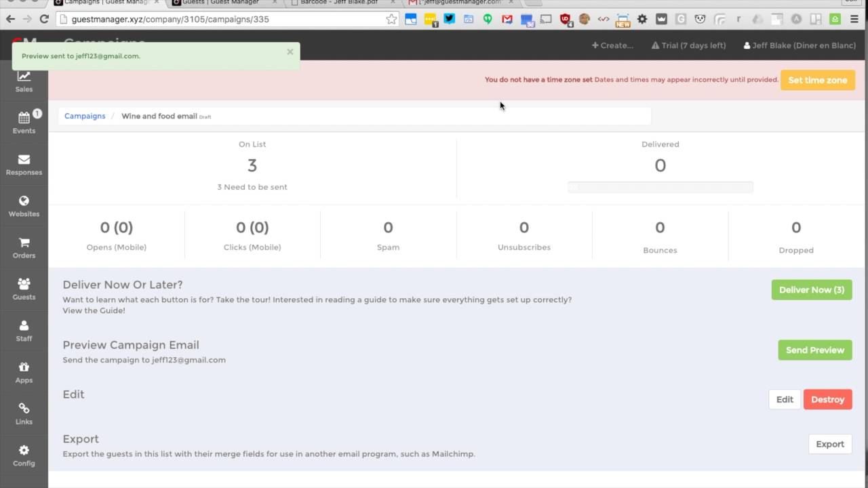Click the Gmail extension icon
The height and width of the screenshot is (488, 868).
(x=507, y=19)
